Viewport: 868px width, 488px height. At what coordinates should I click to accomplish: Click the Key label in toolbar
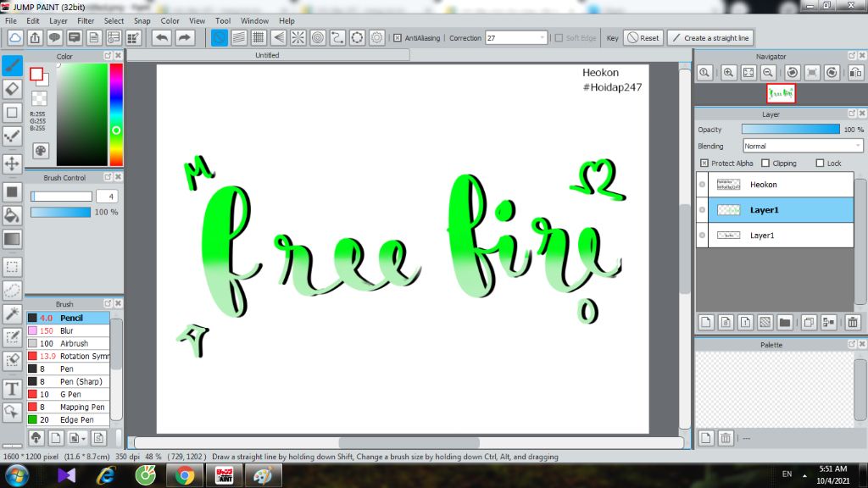[612, 37]
